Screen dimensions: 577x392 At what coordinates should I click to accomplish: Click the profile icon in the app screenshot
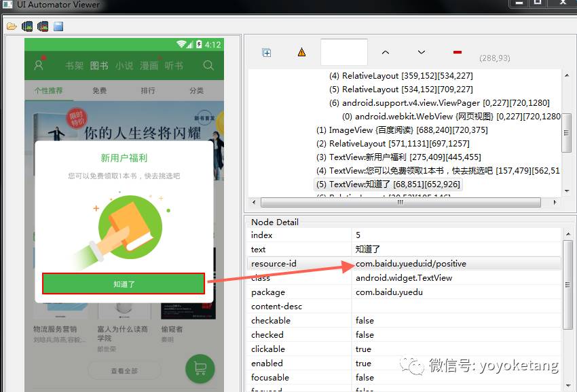(39, 65)
